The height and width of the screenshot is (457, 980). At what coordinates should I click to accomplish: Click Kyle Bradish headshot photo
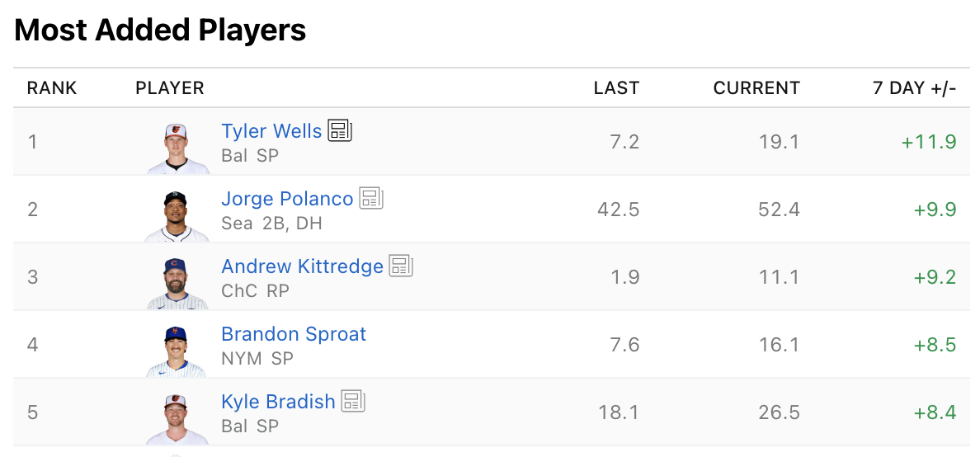[x=177, y=418]
